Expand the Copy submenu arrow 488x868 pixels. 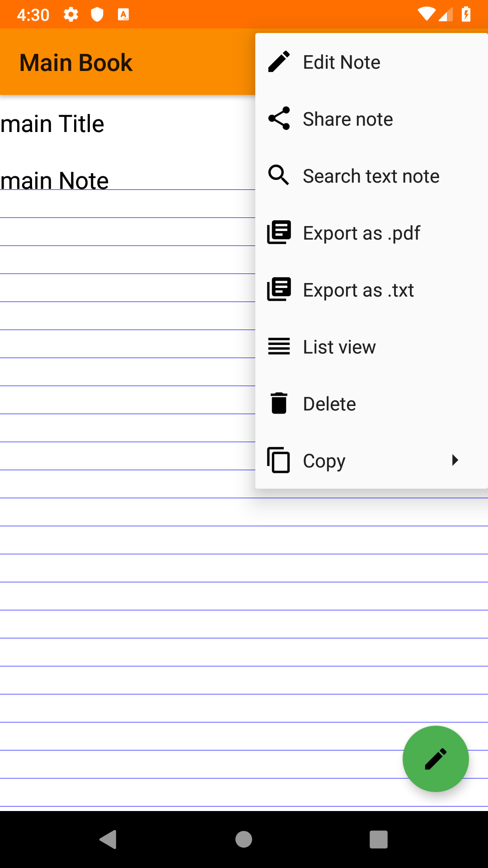[x=455, y=460]
